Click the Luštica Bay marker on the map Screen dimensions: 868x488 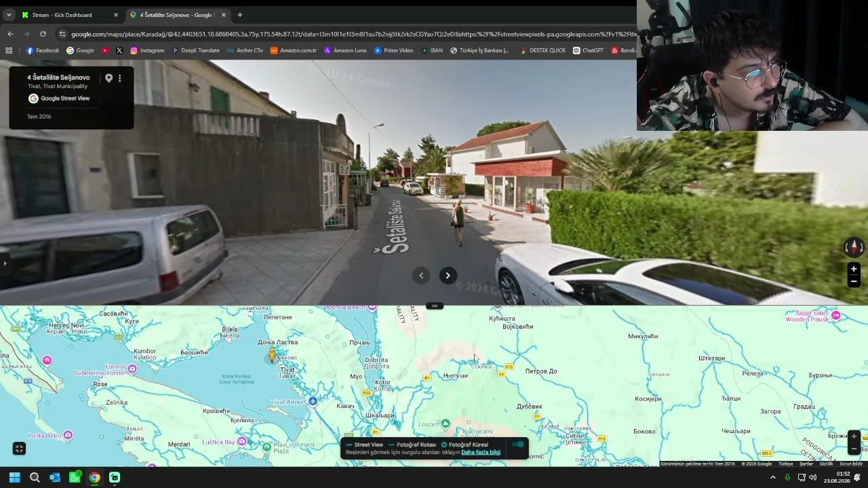click(241, 442)
